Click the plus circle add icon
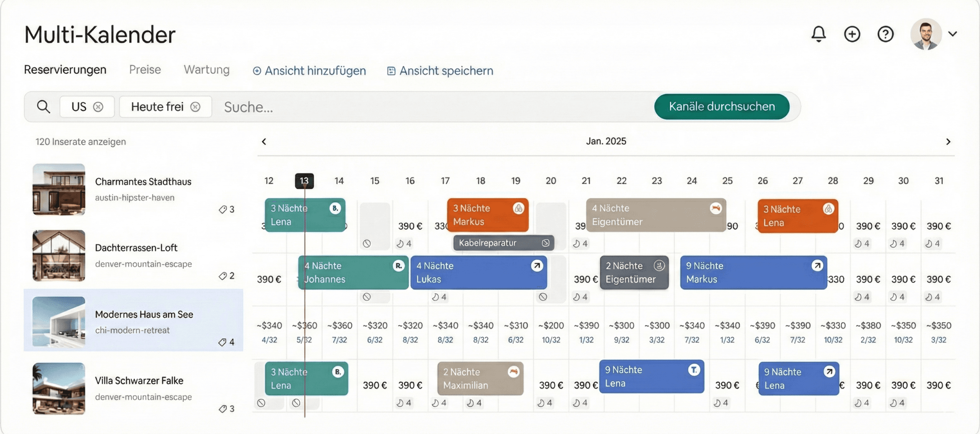Screen dimensions: 980x434 (852, 34)
